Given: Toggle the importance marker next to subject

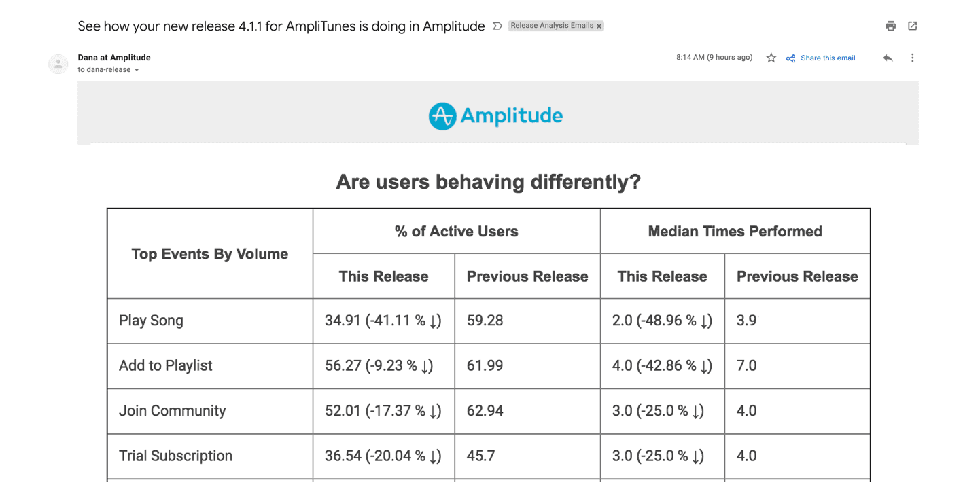Looking at the screenshot, I should (x=497, y=26).
